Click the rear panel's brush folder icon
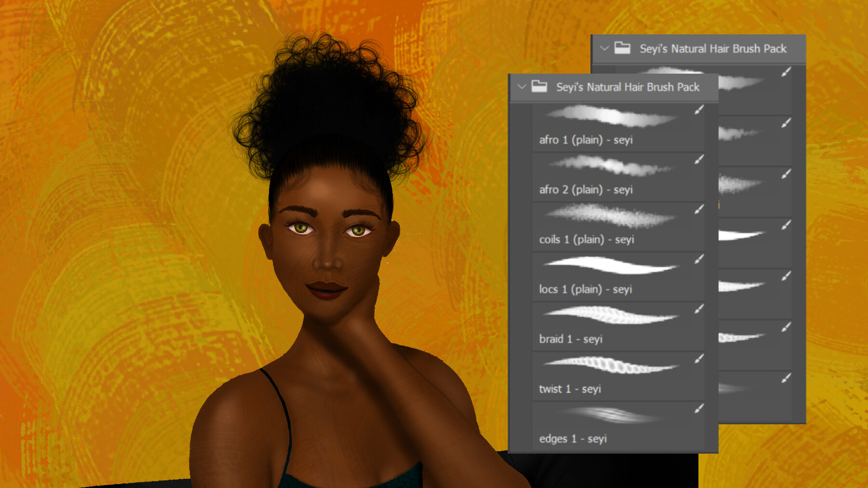This screenshot has width=868, height=488. tap(622, 48)
